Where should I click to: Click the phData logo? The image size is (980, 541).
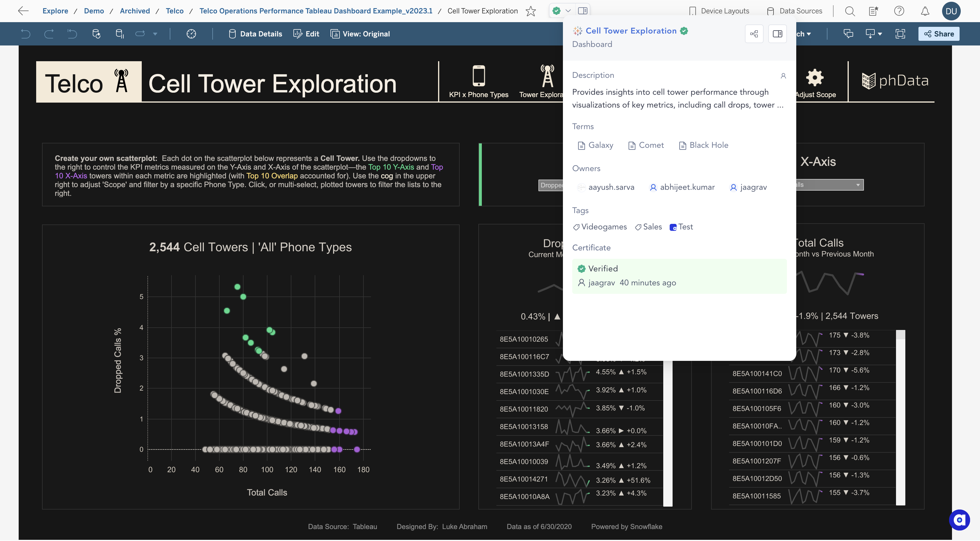pyautogui.click(x=895, y=81)
